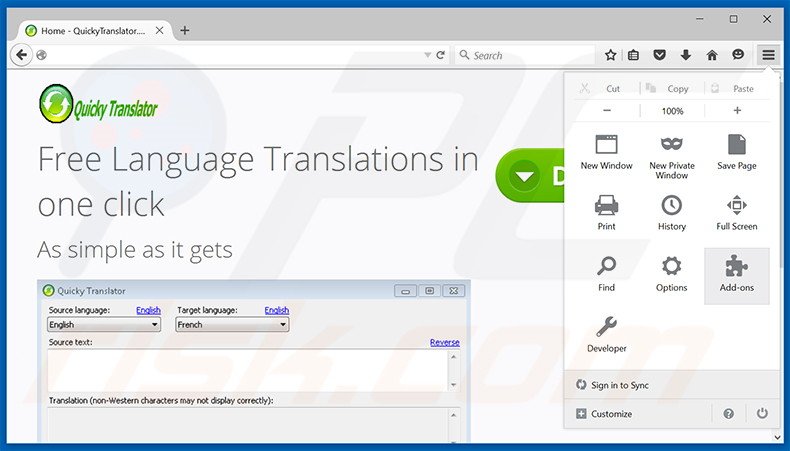
Task: Open the Add-ons manager
Action: [x=737, y=275]
